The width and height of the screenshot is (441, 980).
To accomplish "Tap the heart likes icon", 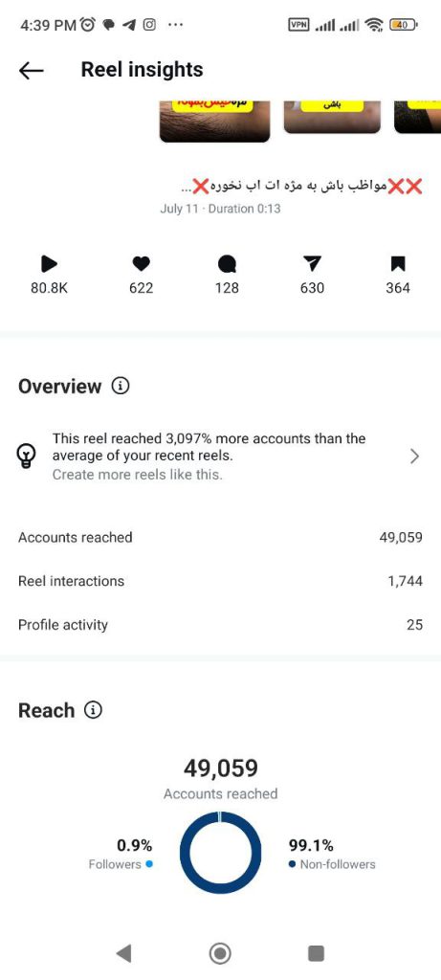I will (x=142, y=264).
